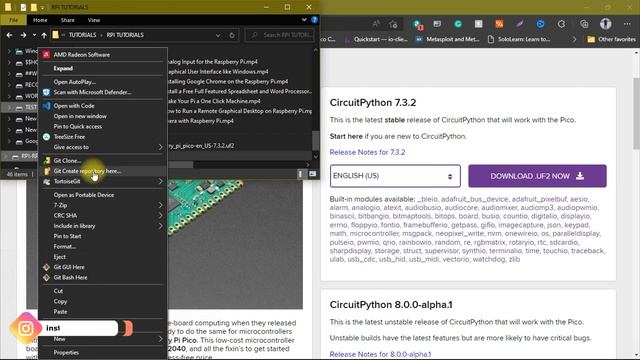Screen dimensions: 640x360
Task: Click the browser favorites star icon
Action: tap(393, 24)
